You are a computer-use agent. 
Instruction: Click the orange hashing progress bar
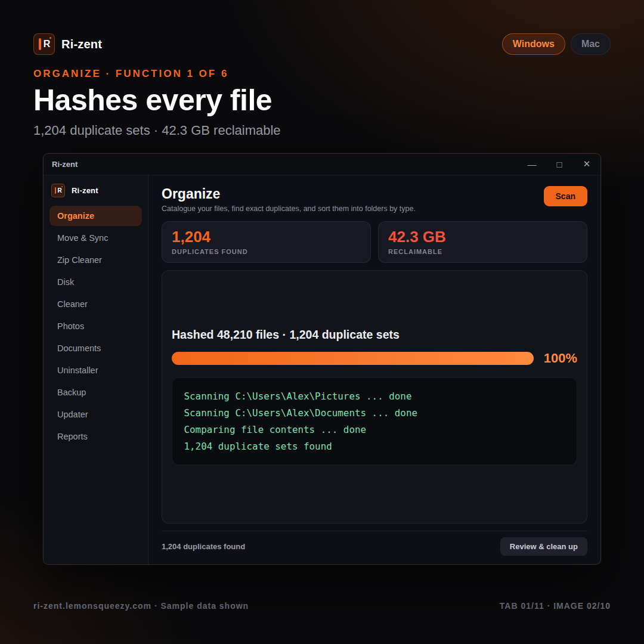pyautogui.click(x=352, y=358)
